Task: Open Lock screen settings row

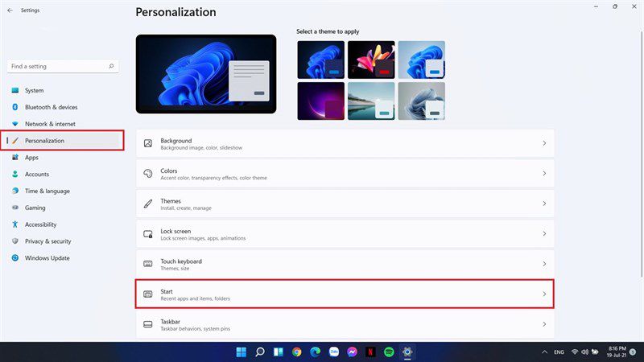Action: [x=345, y=234]
